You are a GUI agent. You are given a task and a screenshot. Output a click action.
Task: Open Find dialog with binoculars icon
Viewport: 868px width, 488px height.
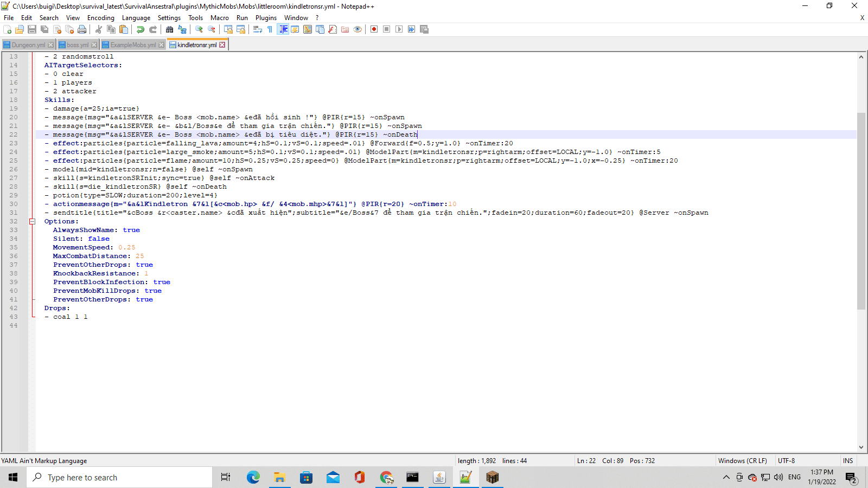[170, 29]
